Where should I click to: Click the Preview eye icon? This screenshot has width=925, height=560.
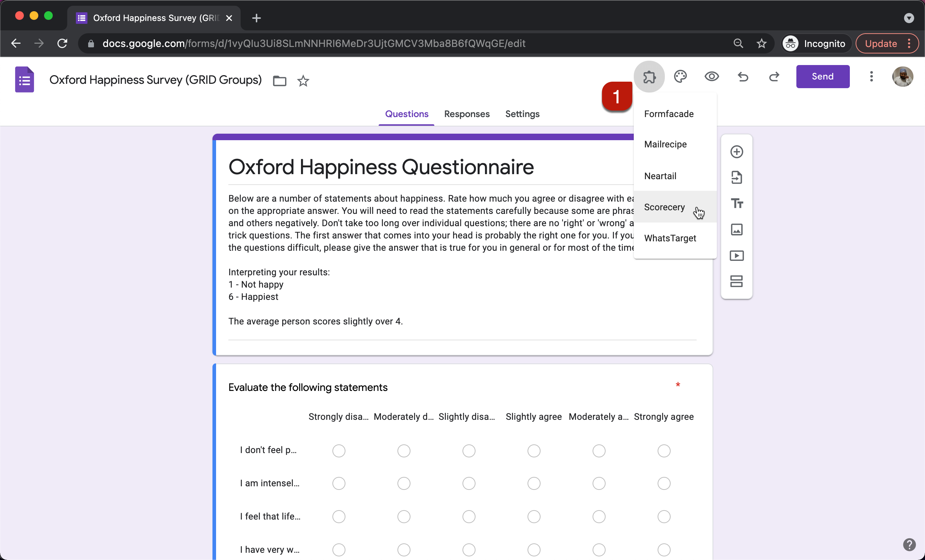pyautogui.click(x=711, y=77)
